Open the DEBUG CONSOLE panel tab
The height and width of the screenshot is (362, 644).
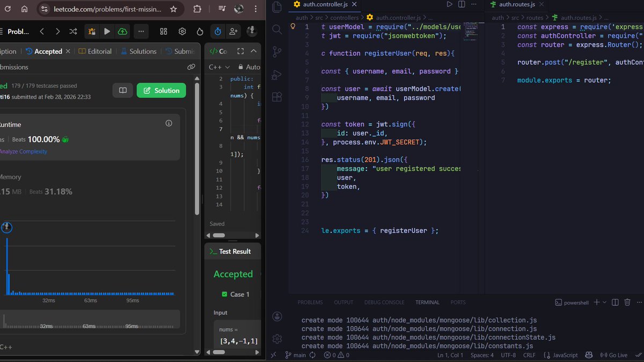pyautogui.click(x=384, y=302)
